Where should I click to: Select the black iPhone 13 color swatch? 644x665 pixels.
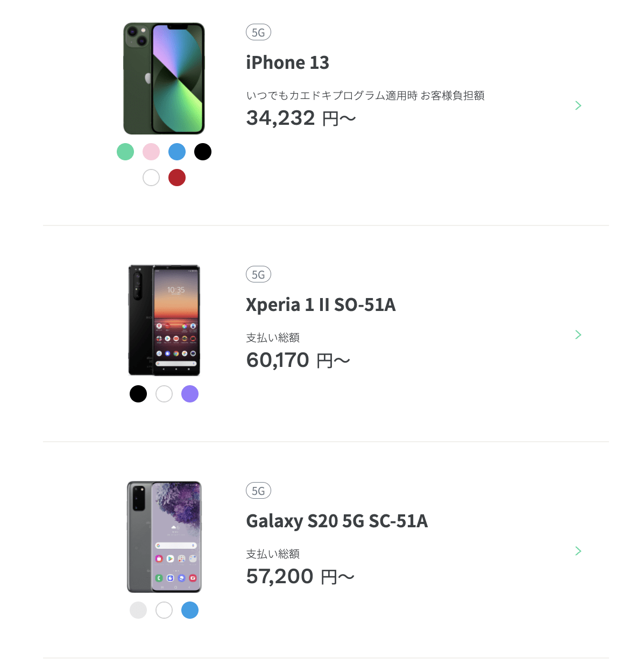[x=203, y=152]
